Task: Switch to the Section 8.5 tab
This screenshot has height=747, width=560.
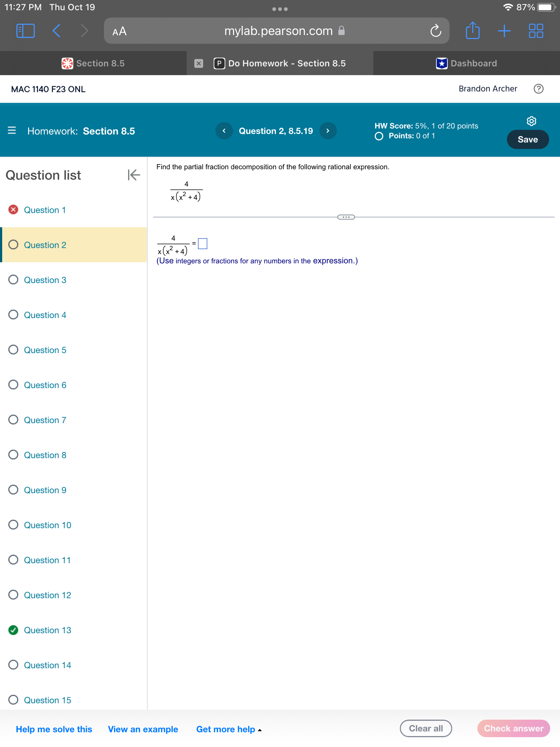Action: 93,63
